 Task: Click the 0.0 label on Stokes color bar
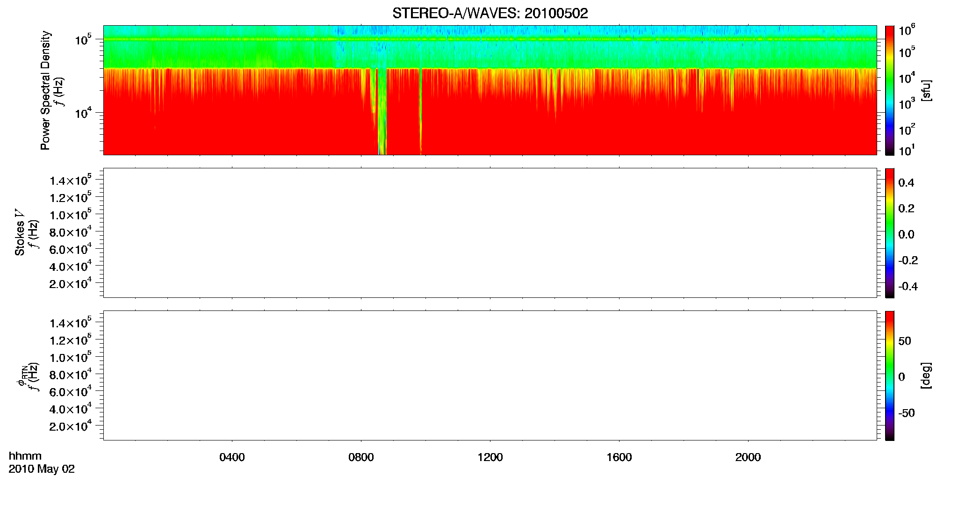pyautogui.click(x=906, y=235)
